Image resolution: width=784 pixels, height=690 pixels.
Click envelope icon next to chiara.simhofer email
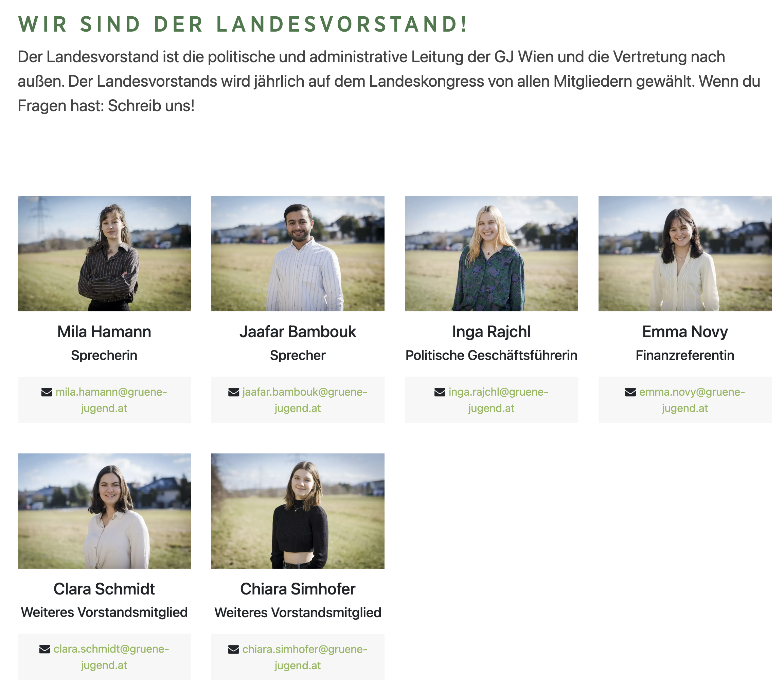234,649
